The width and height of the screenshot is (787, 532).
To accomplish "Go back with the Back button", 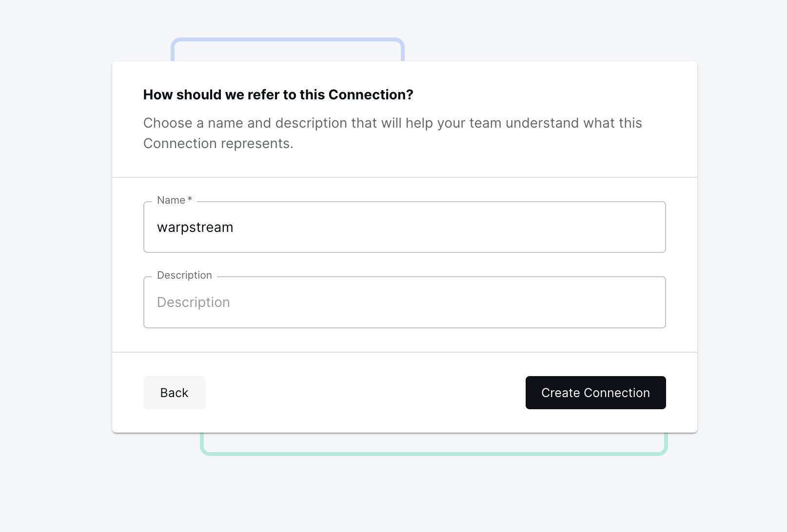I will 174,393.
